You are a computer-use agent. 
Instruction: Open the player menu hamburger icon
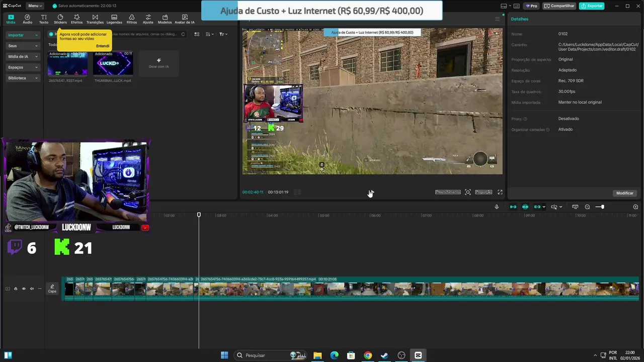[498, 19]
